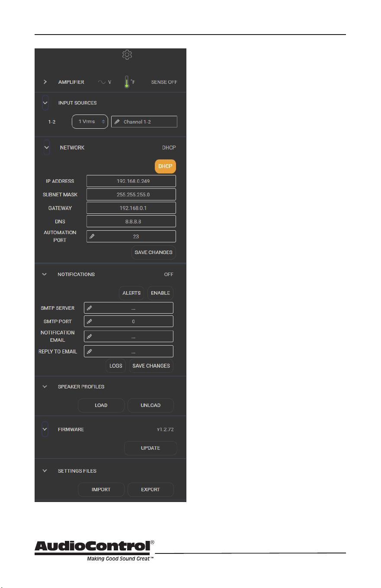Collapse the Settings Files section
The height and width of the screenshot is (588, 381).
click(45, 471)
